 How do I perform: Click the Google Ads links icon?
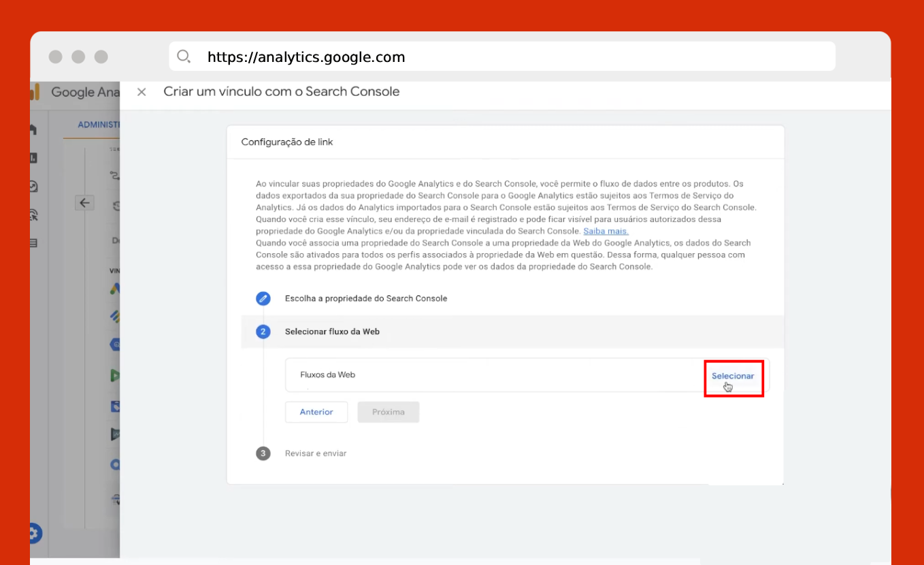click(x=115, y=289)
